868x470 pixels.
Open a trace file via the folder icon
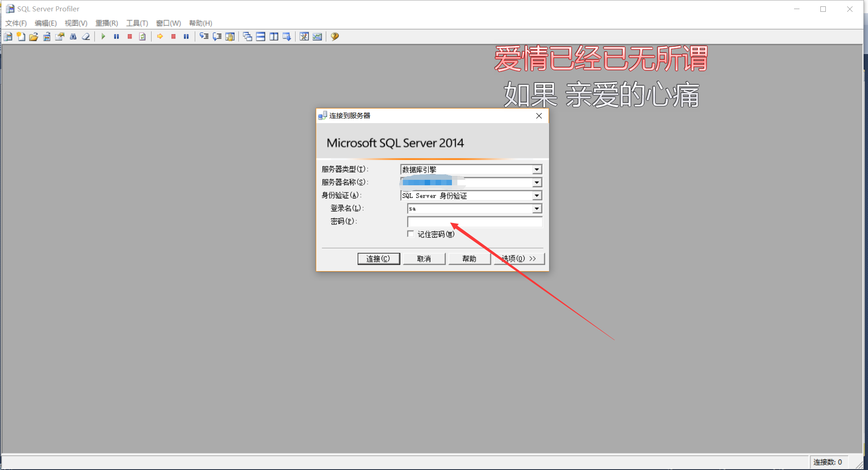pyautogui.click(x=34, y=37)
